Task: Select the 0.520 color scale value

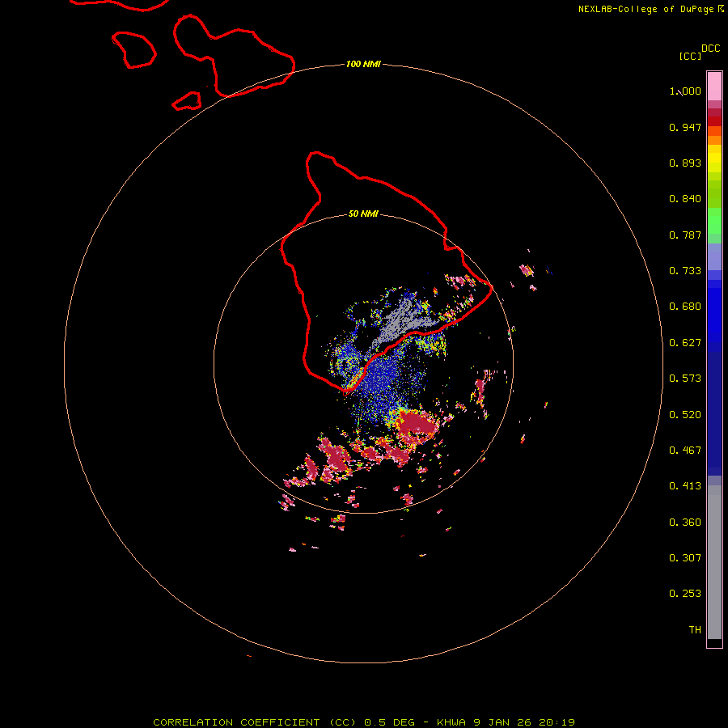Action: pos(685,415)
